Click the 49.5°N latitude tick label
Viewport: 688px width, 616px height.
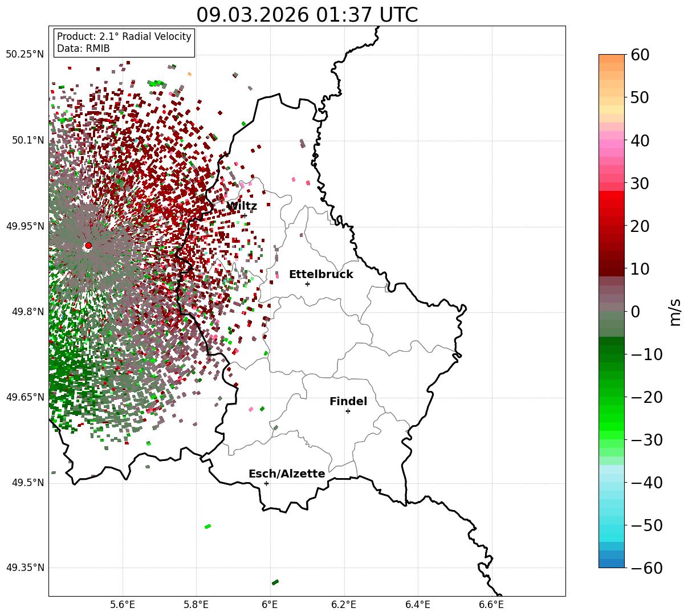pyautogui.click(x=27, y=483)
